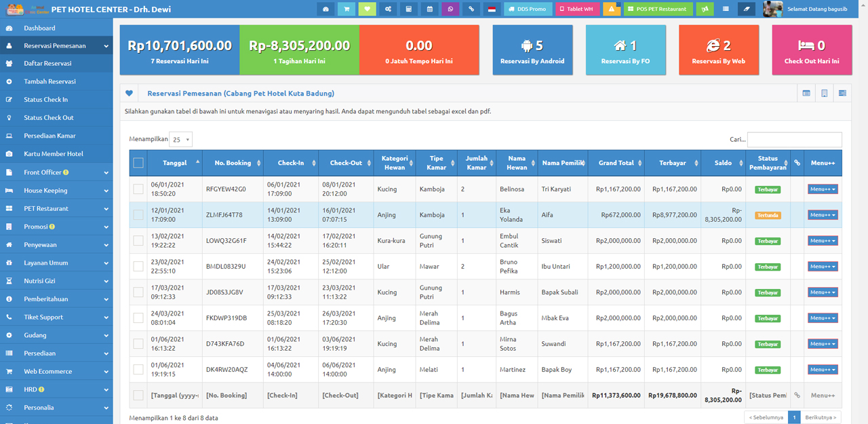
Task: Check the row checkbox for booking RFGYEW42G0
Action: pyautogui.click(x=138, y=189)
